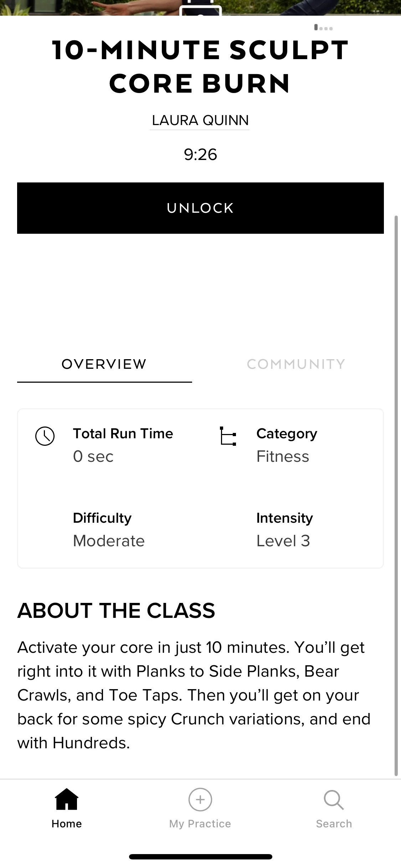The height and width of the screenshot is (868, 401).
Task: Open My Practice via the plus circle icon
Action: point(200,800)
